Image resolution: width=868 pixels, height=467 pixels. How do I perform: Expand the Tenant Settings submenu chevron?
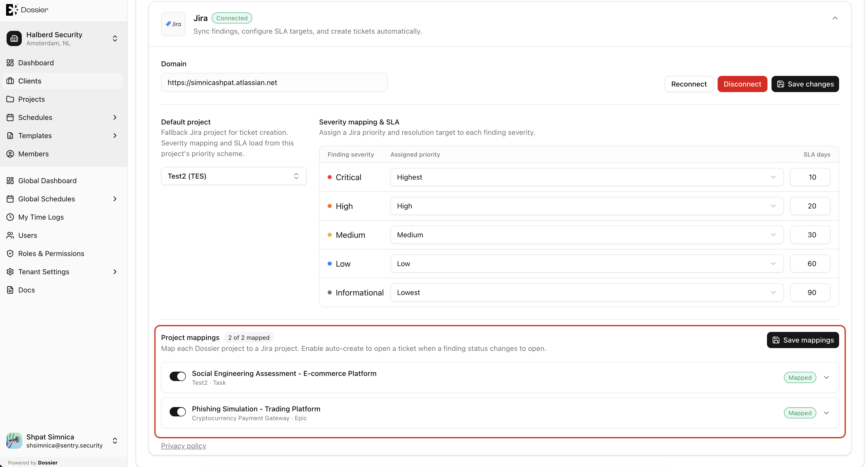coord(115,271)
